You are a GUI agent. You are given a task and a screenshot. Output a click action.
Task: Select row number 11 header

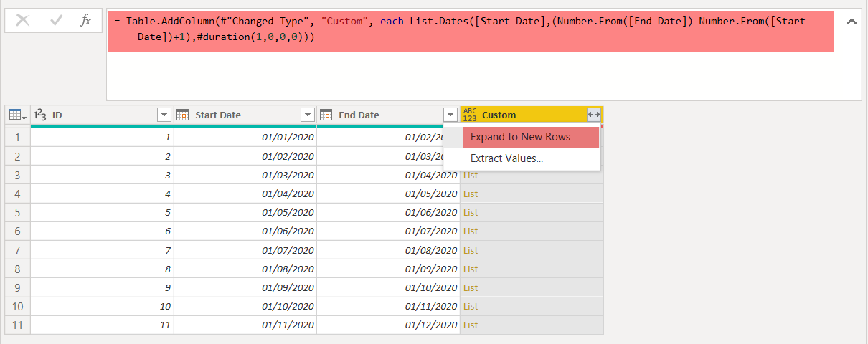tap(18, 325)
